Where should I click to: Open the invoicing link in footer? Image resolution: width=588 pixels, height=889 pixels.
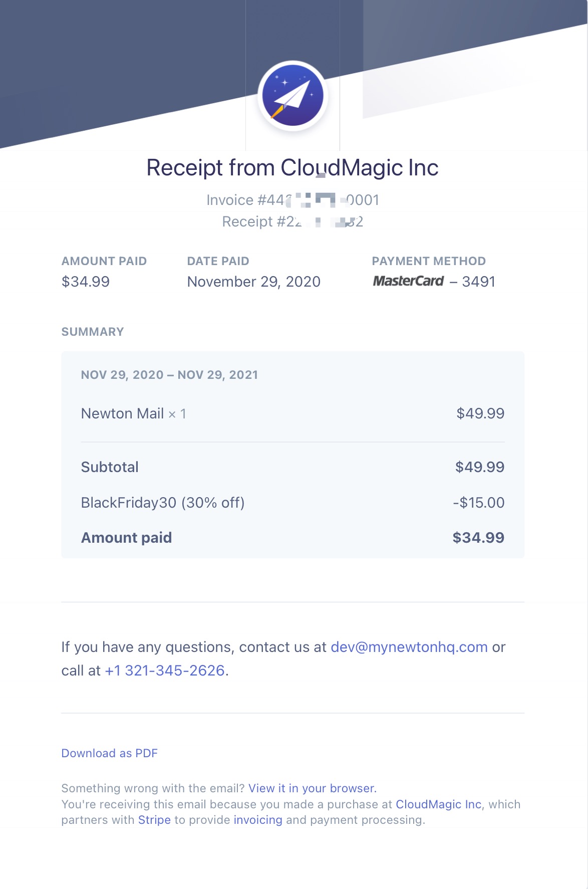pos(257,820)
